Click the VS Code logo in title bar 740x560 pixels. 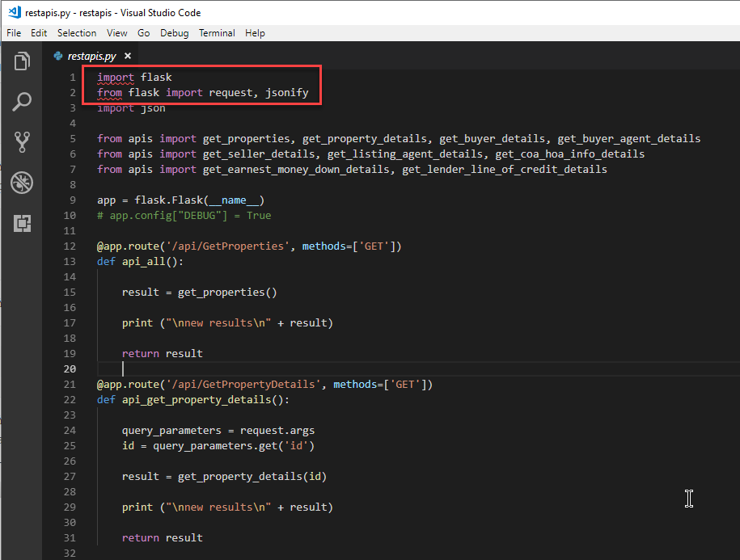click(x=15, y=12)
